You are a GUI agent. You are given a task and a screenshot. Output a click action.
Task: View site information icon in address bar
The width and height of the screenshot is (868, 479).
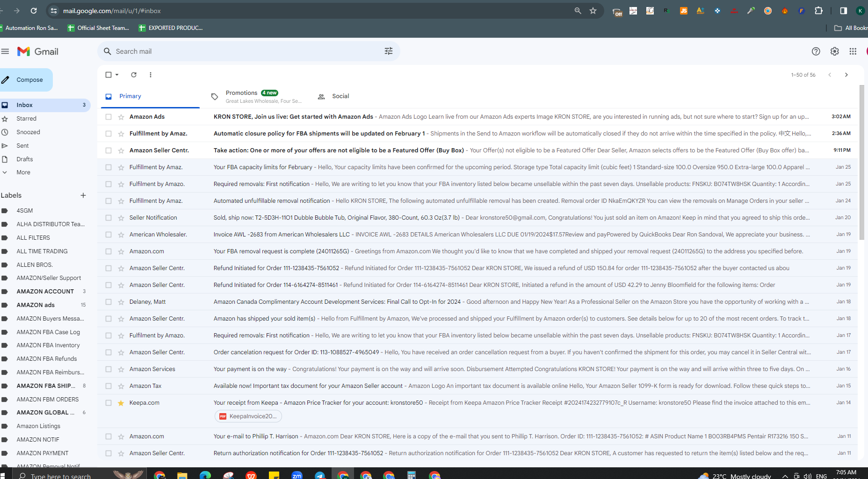[x=54, y=11]
